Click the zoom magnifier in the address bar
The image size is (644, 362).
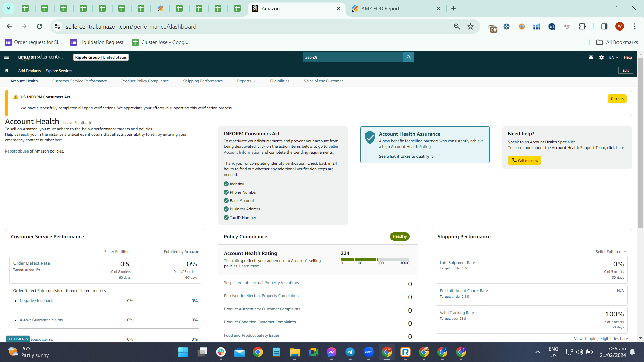(457, 26)
